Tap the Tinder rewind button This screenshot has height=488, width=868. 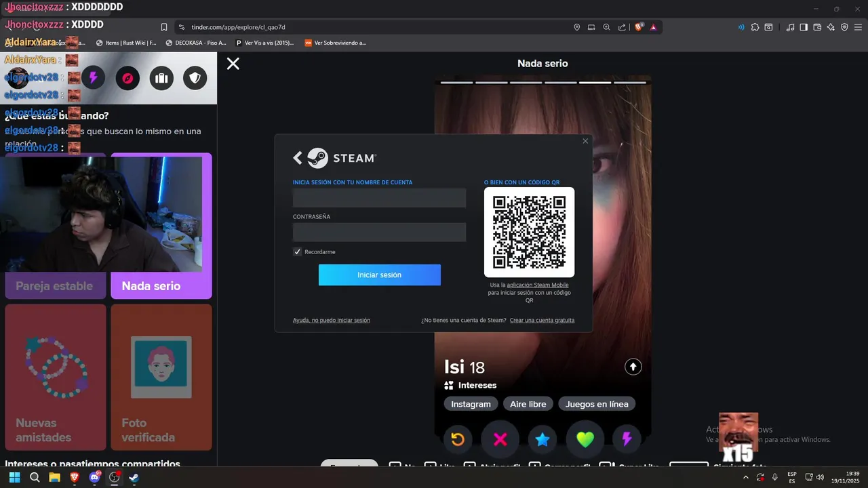tap(458, 439)
